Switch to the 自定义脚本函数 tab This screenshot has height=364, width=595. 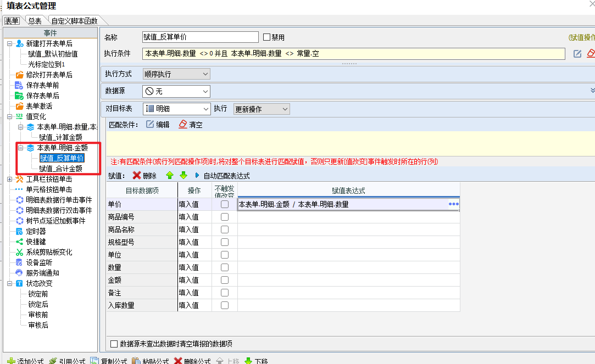pos(74,21)
